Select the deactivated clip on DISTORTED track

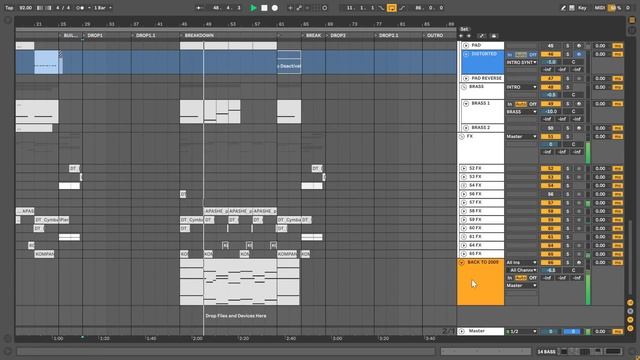[x=289, y=62]
